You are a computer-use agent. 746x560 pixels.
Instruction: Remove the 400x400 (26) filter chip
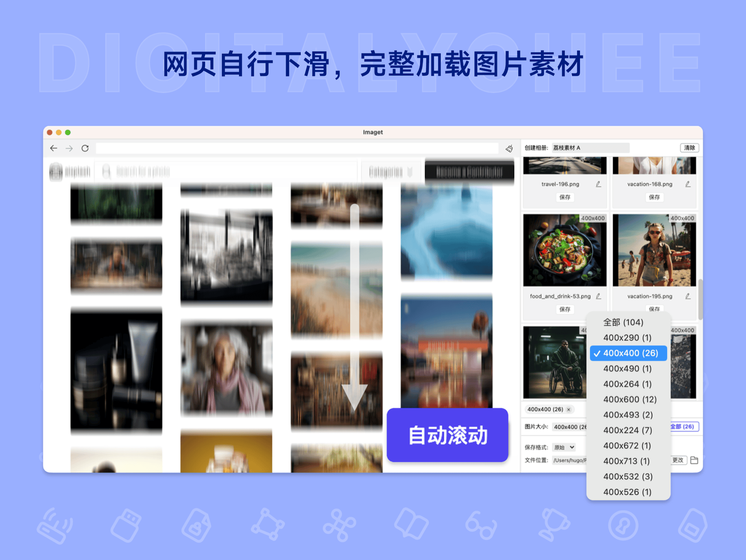pyautogui.click(x=569, y=409)
